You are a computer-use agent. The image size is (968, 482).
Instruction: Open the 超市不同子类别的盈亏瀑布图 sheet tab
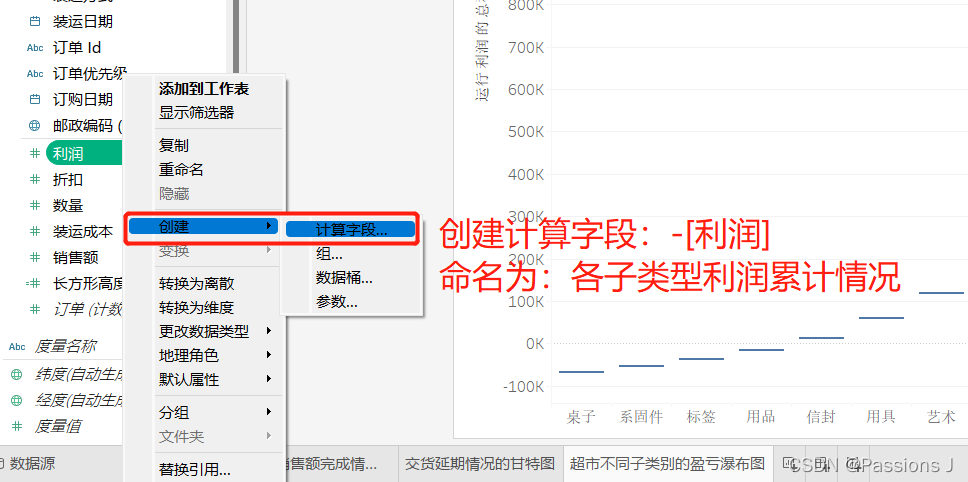point(667,463)
